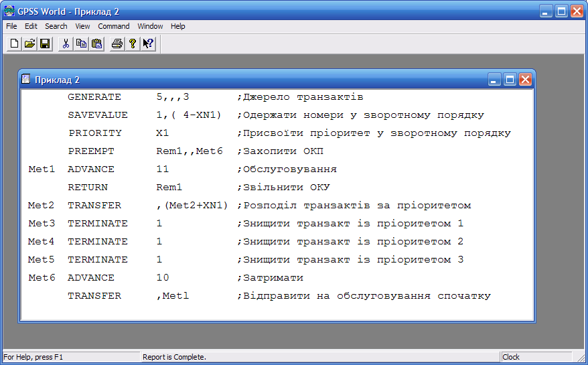Click the Met2 label
Image resolution: width=588 pixels, height=365 pixels.
click(x=41, y=205)
